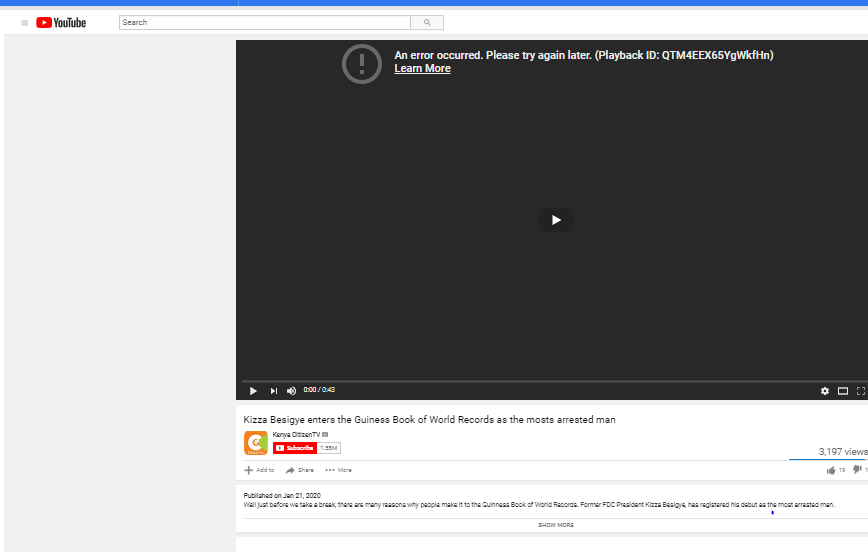Click the video description paragraph text
The height and width of the screenshot is (552, 868).
tap(539, 505)
